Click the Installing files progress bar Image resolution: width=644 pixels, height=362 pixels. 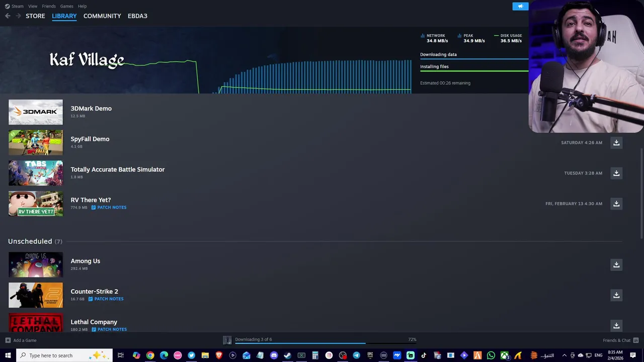pyautogui.click(x=474, y=71)
